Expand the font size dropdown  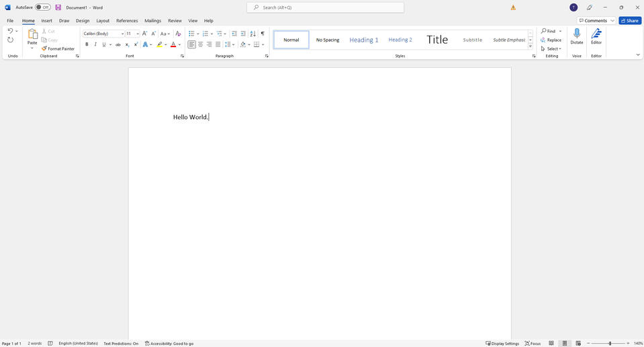138,34
